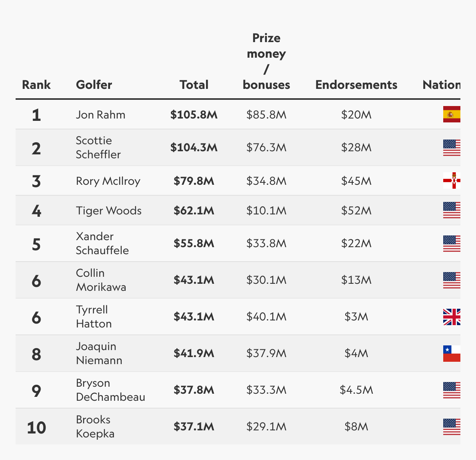476x460 pixels.
Task: Click the Nation column header
Action: (x=441, y=85)
